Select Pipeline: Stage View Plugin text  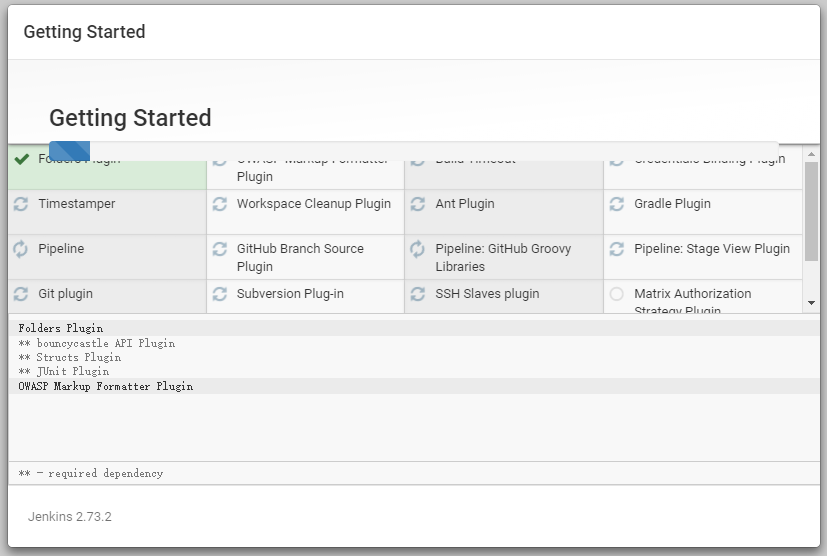712,248
